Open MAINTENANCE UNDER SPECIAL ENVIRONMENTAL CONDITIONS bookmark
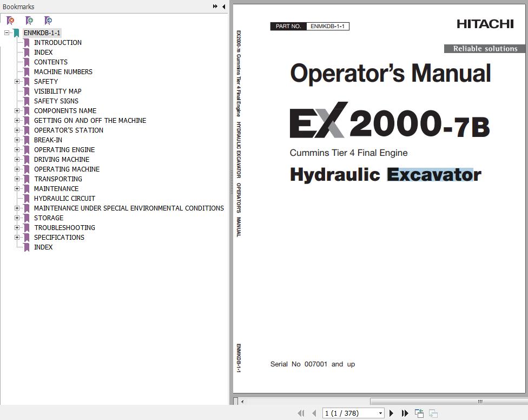Image resolution: width=528 pixels, height=420 pixels. coord(129,208)
